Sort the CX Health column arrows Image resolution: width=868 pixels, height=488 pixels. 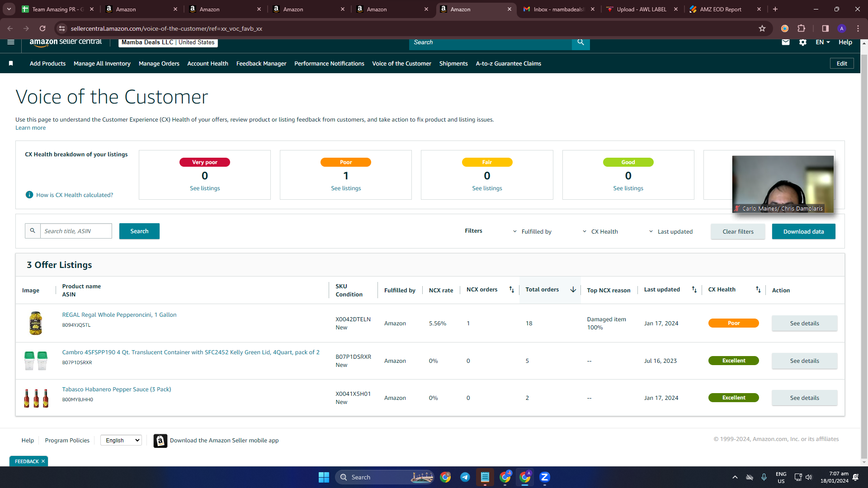758,290
